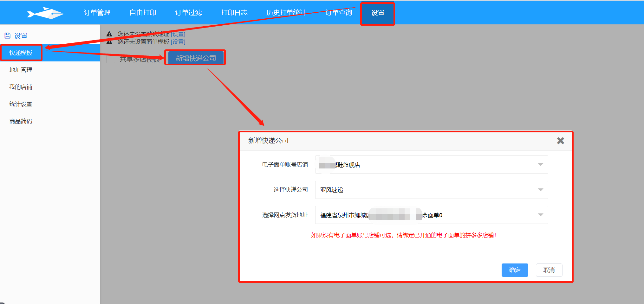This screenshot has height=304, width=644.
Task: Select 设置 tab in top navigation
Action: pos(378,13)
